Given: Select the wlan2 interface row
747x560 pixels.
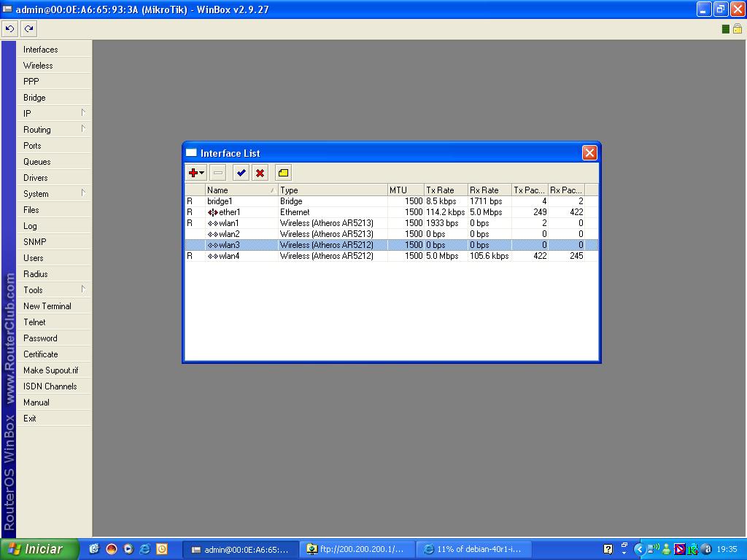Looking at the screenshot, I should (391, 234).
